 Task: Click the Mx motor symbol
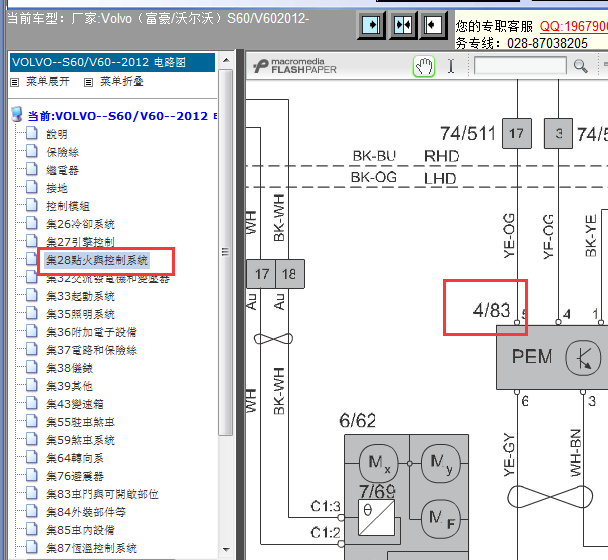pyautogui.click(x=379, y=463)
